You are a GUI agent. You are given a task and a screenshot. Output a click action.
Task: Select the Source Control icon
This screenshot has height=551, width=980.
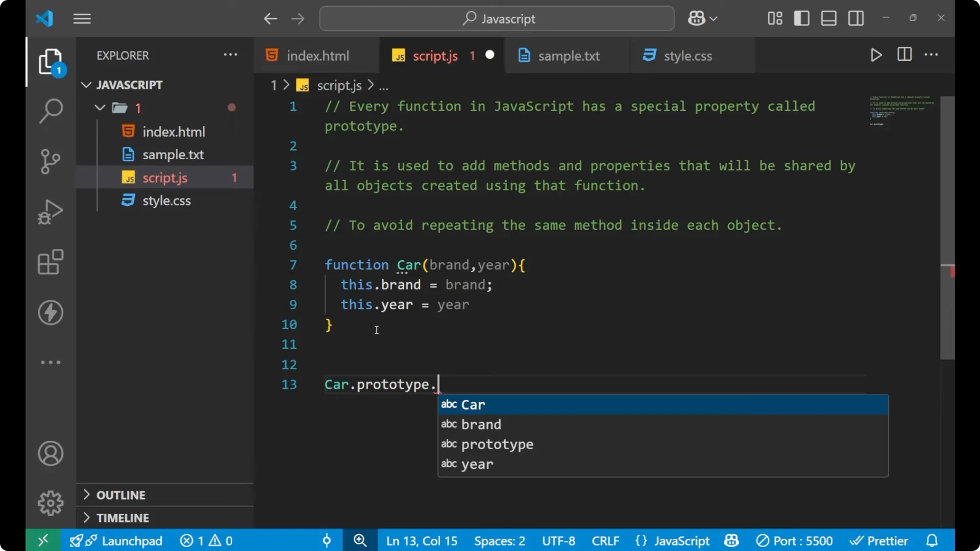50,161
